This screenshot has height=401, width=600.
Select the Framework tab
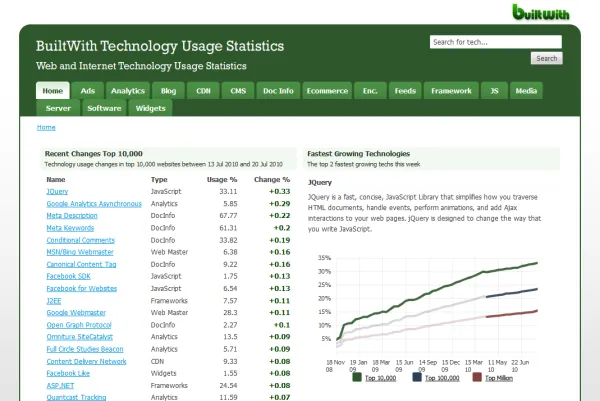click(450, 91)
